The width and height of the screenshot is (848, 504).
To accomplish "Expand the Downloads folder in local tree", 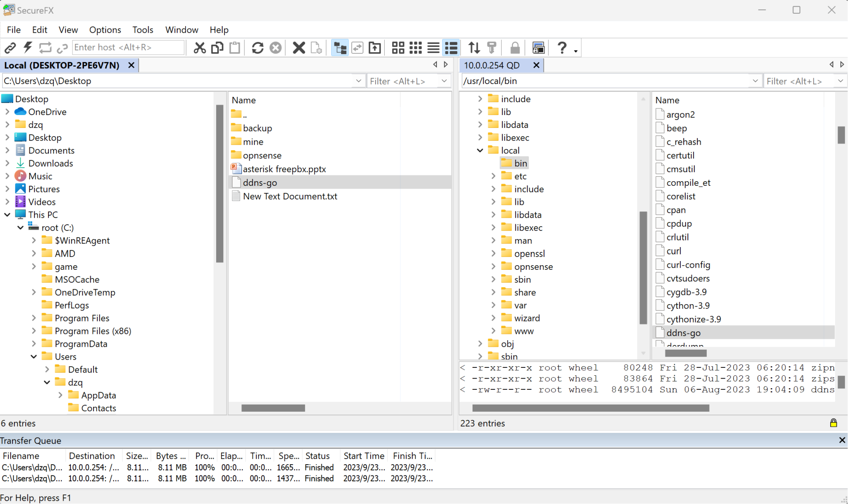I will 7,163.
